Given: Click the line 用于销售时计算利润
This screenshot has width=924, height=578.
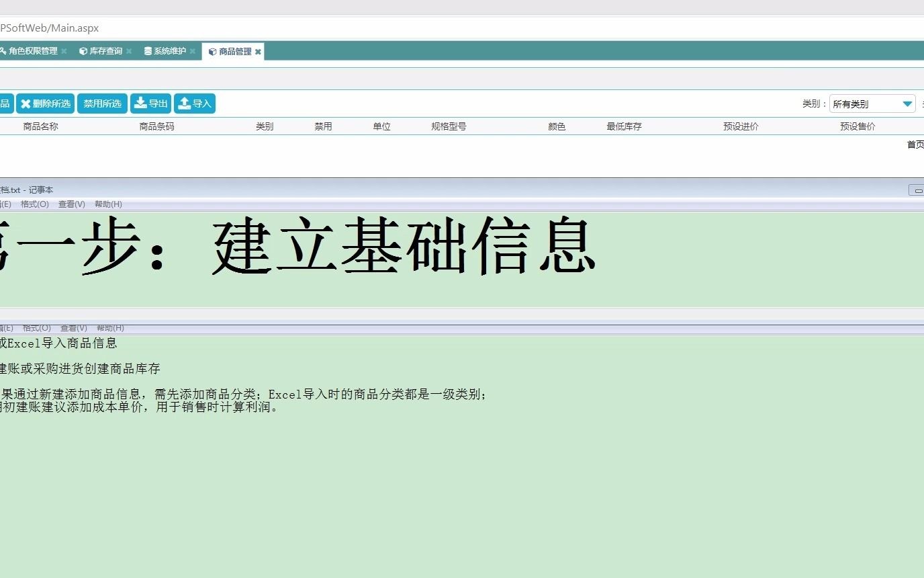Looking at the screenshot, I should (x=139, y=407).
